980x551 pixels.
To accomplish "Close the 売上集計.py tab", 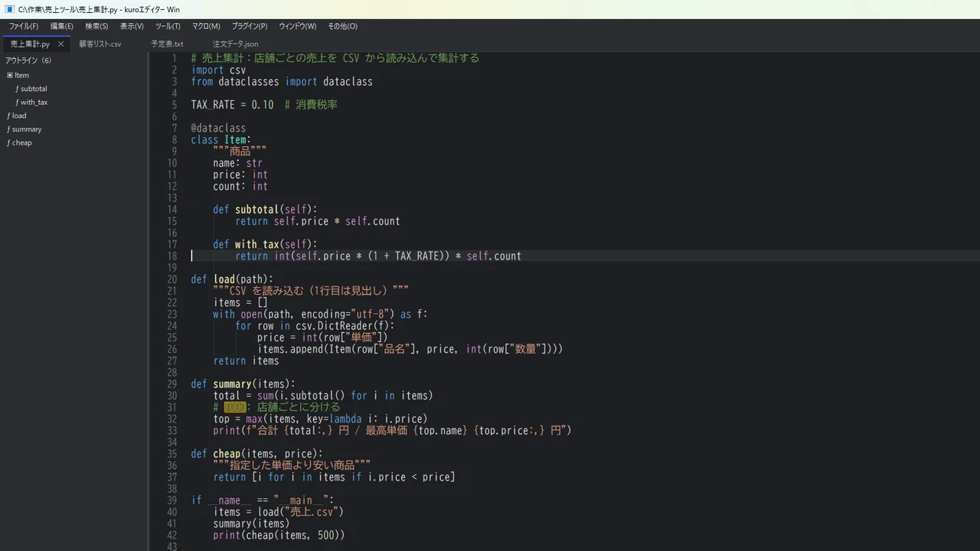I will [x=60, y=44].
